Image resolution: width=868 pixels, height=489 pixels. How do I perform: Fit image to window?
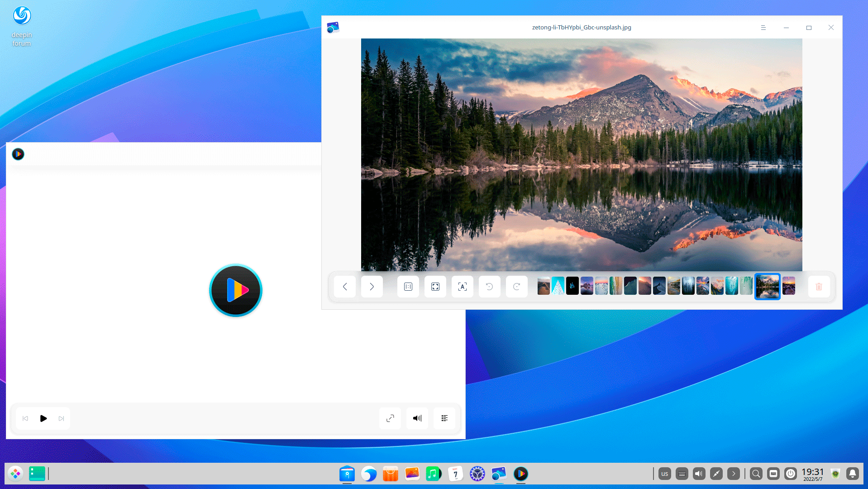tap(435, 287)
